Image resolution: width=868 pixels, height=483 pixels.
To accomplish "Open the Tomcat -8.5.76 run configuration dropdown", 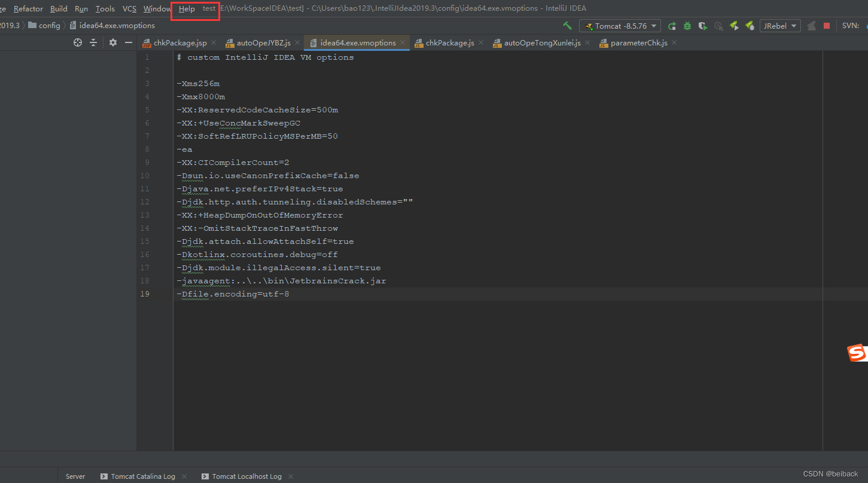I will pyautogui.click(x=620, y=26).
